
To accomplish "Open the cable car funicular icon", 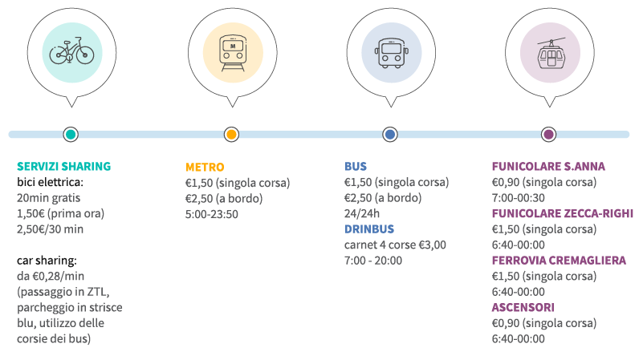I will click(550, 52).
